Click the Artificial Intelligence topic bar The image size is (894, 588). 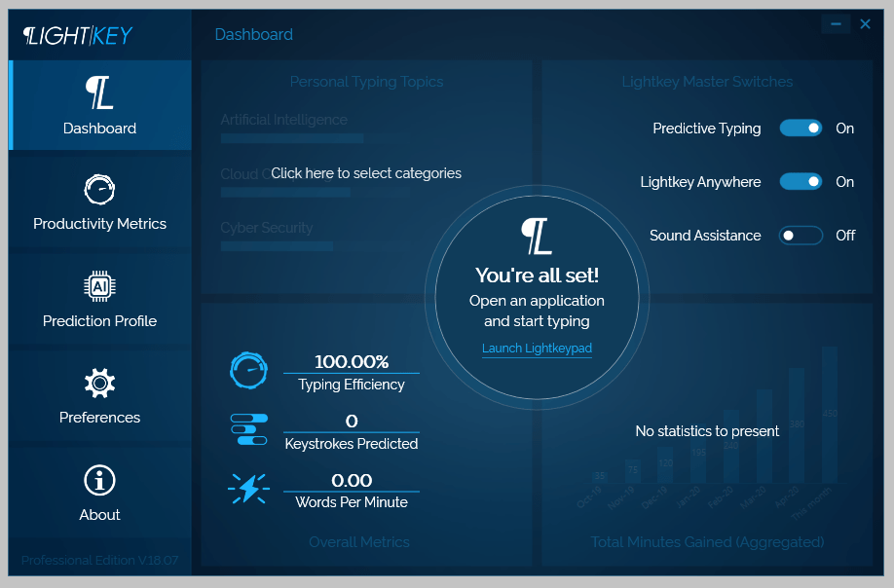point(292,138)
